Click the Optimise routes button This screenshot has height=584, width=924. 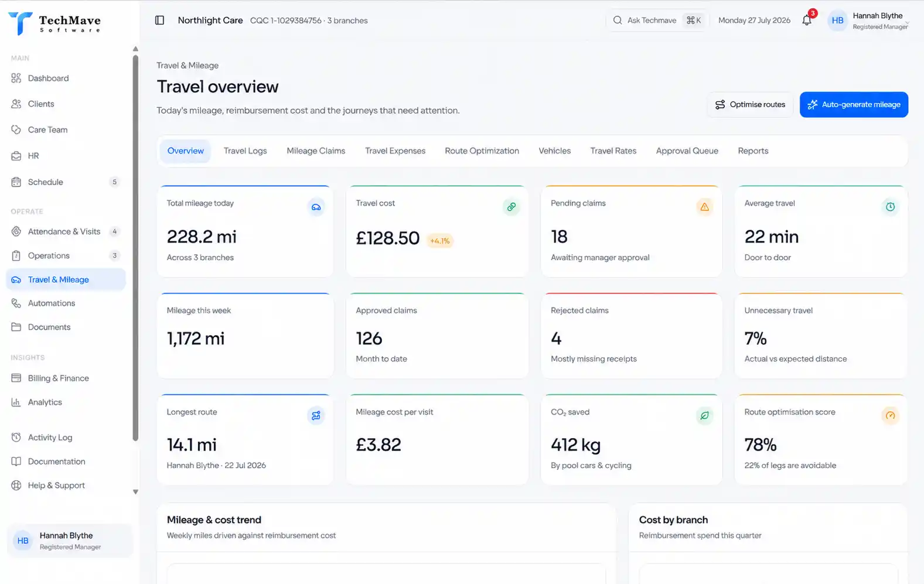pos(750,105)
